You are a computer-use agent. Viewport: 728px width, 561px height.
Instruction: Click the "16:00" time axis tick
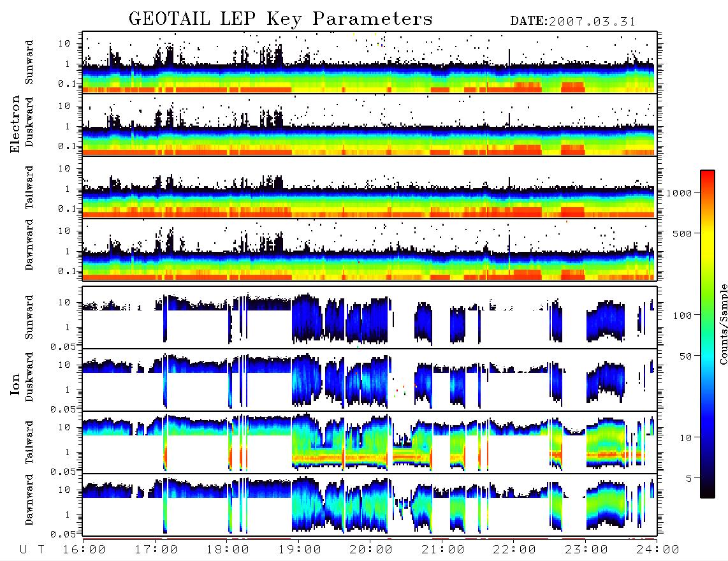[x=85, y=550]
